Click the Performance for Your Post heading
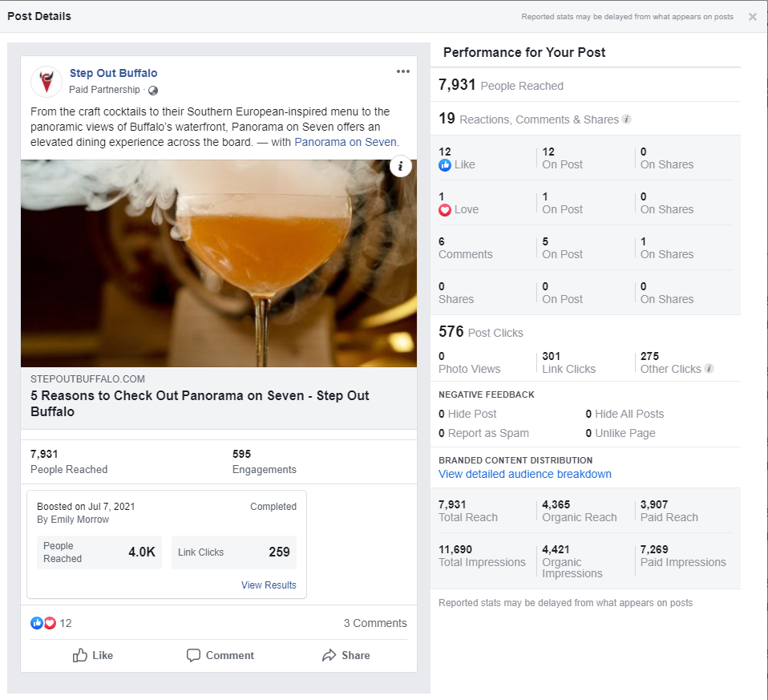 pos(524,52)
